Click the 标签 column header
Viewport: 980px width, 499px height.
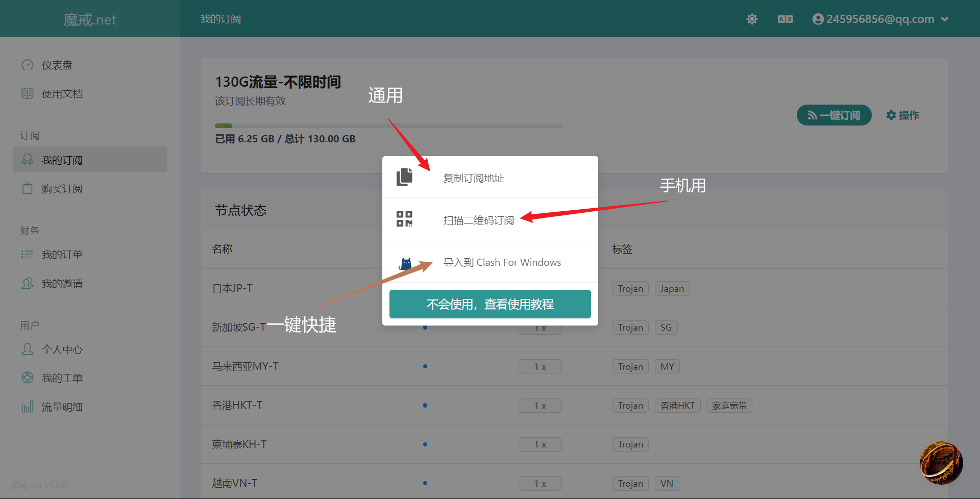coord(623,249)
